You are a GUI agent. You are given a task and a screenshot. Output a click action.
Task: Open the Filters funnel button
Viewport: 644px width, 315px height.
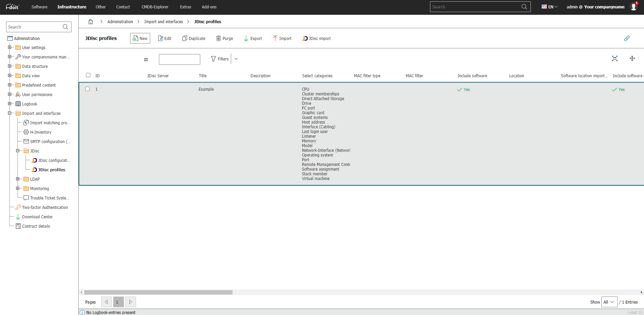[220, 59]
